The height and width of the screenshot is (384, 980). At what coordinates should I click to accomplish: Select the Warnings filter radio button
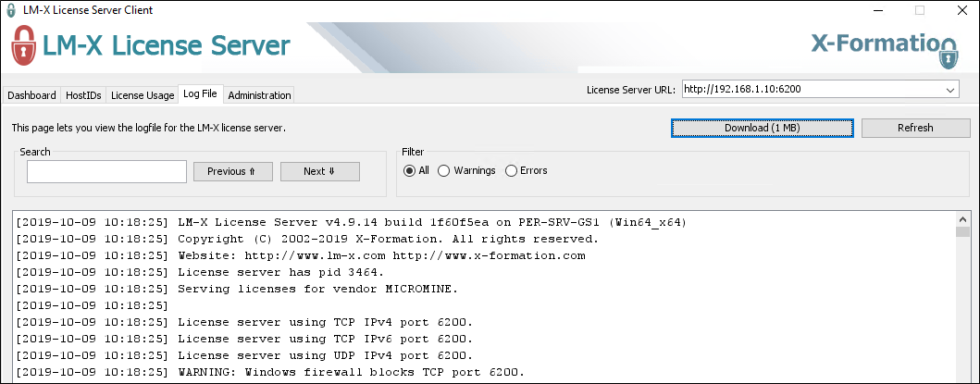pos(444,171)
